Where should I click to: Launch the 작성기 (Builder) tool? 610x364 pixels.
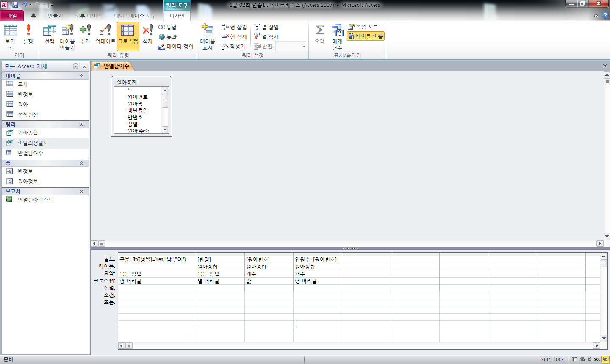coord(233,47)
